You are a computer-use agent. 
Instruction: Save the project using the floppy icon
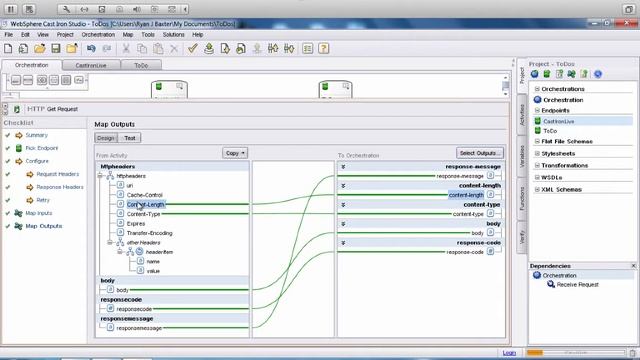tap(56, 49)
